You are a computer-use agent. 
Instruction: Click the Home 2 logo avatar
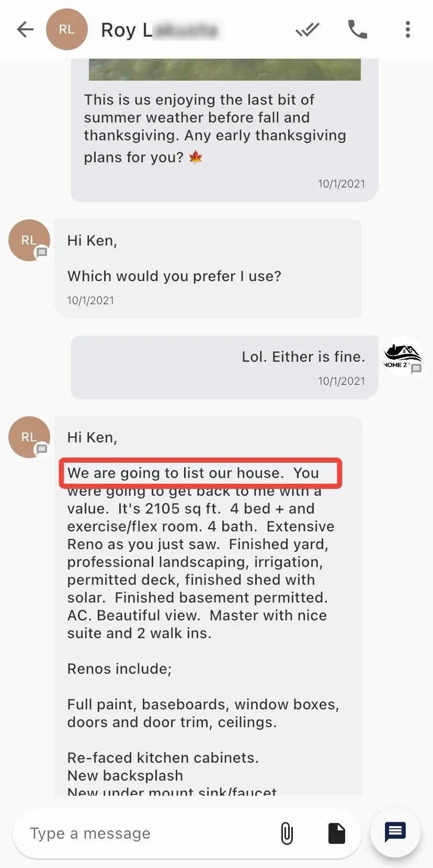click(403, 356)
